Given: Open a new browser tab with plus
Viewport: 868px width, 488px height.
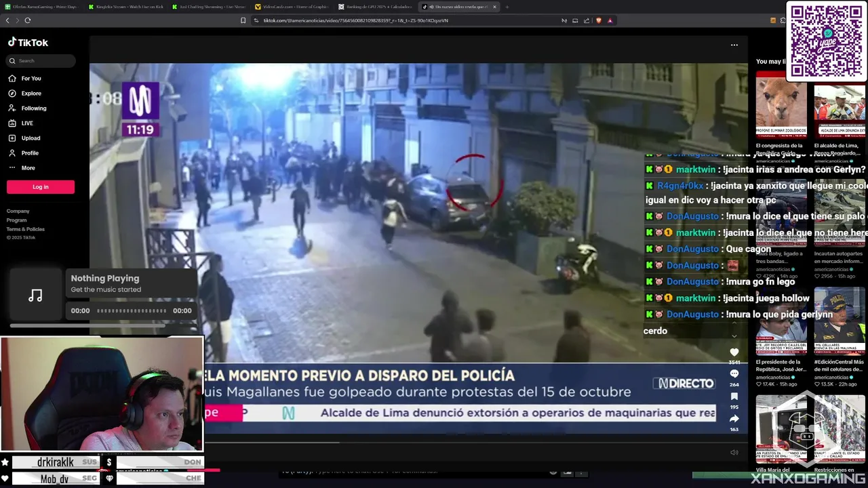Looking at the screenshot, I should (x=507, y=7).
